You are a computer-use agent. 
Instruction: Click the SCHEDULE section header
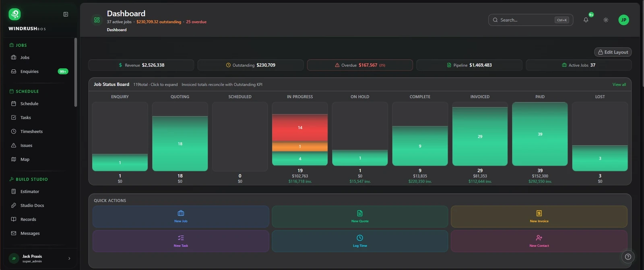click(24, 91)
